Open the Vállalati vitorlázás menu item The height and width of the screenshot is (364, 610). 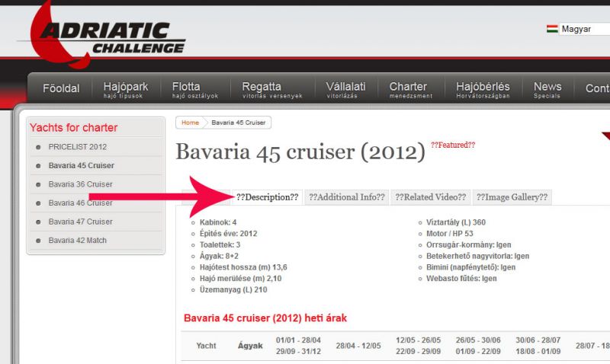(345, 90)
